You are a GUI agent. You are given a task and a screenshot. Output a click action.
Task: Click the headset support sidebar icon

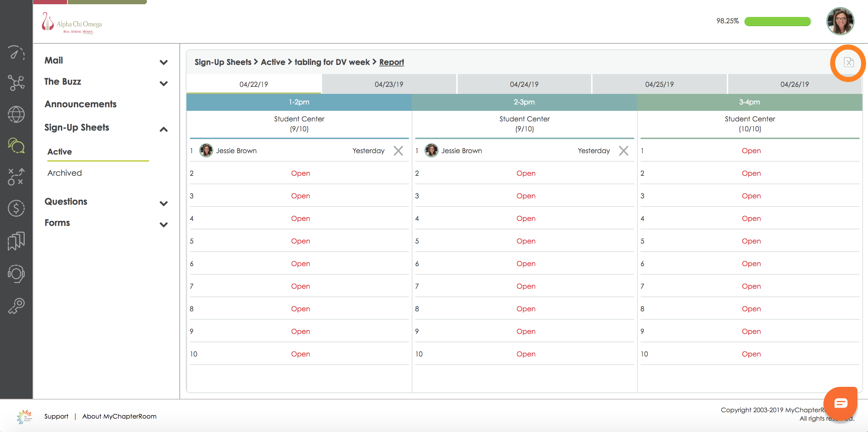[x=16, y=274]
